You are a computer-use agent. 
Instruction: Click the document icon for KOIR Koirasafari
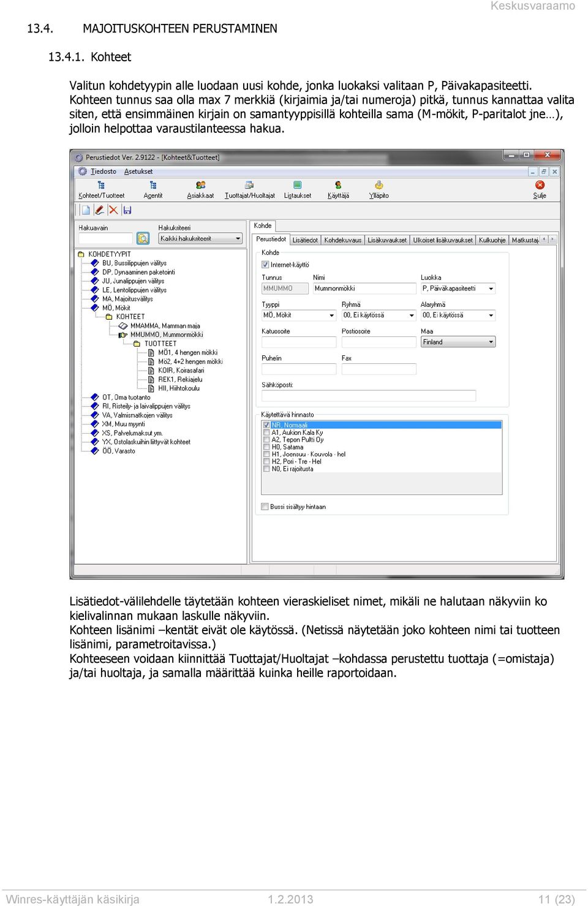[x=151, y=371]
